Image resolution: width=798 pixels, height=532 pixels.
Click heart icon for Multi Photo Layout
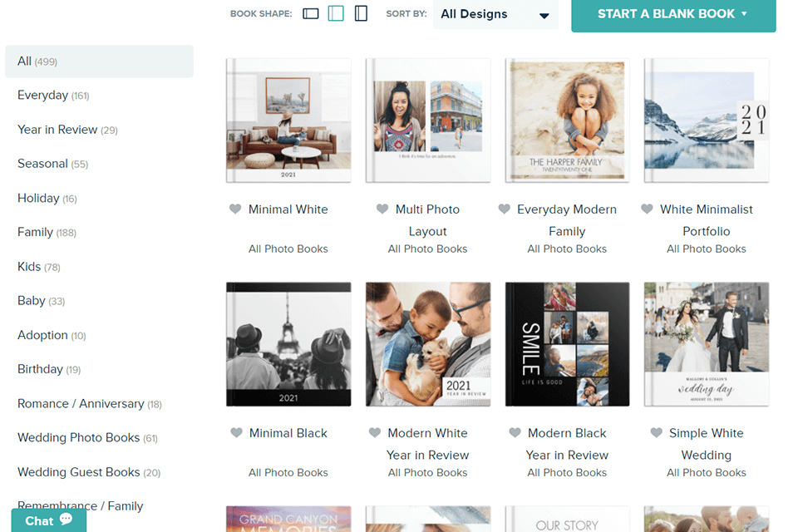click(382, 209)
